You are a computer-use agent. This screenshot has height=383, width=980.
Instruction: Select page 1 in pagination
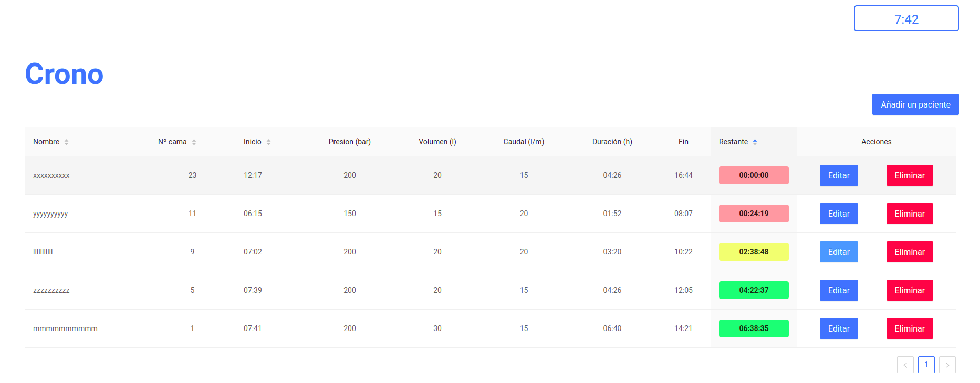point(926,365)
